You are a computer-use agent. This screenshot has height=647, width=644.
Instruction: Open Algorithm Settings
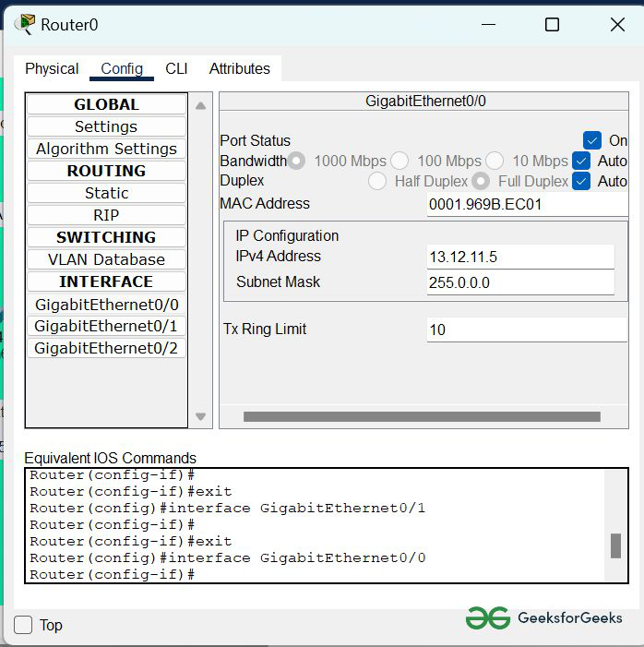click(x=106, y=149)
